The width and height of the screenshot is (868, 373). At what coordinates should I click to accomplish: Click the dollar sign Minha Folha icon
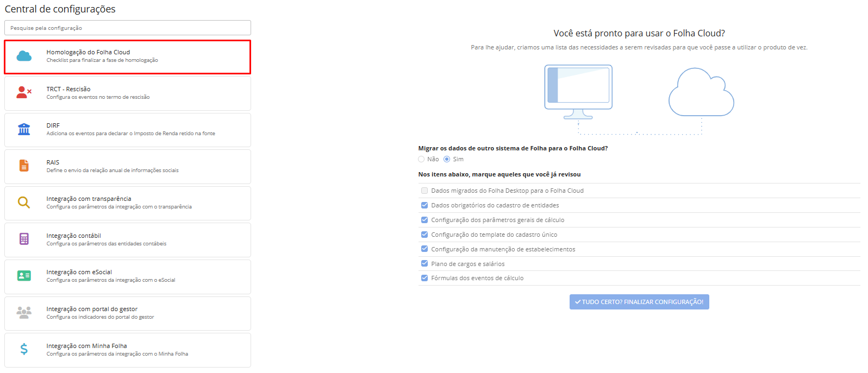[24, 349]
